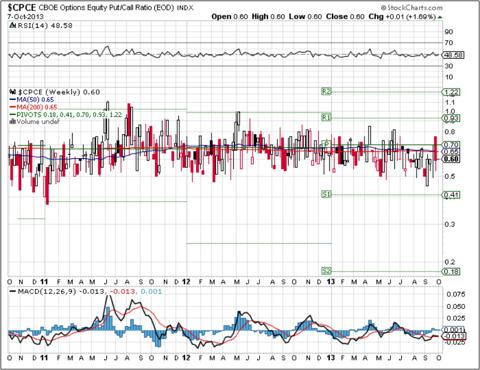
Task: Click the StockCharts.com watermark link
Action: (412, 7)
